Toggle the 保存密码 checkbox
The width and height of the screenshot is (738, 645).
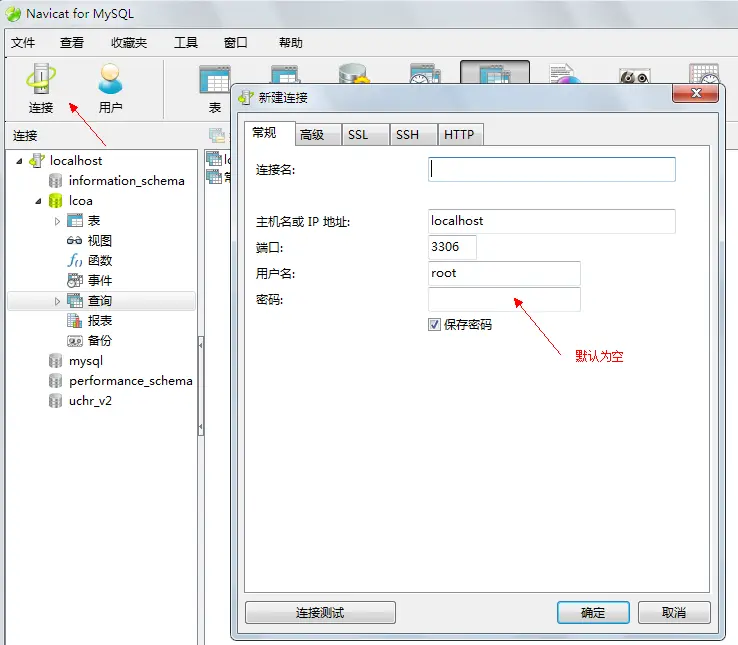pyautogui.click(x=434, y=324)
